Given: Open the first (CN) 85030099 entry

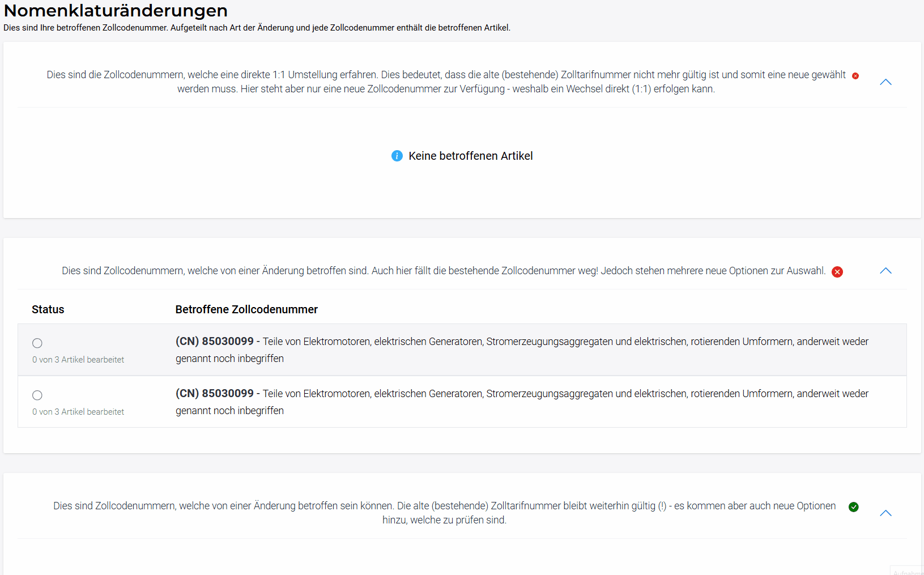Looking at the screenshot, I should pyautogui.click(x=215, y=341).
